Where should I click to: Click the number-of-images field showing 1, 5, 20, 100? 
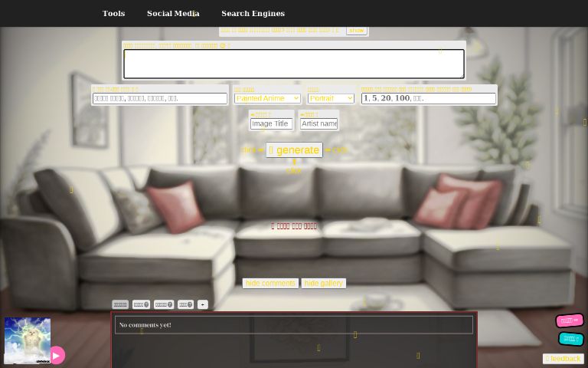(x=428, y=98)
